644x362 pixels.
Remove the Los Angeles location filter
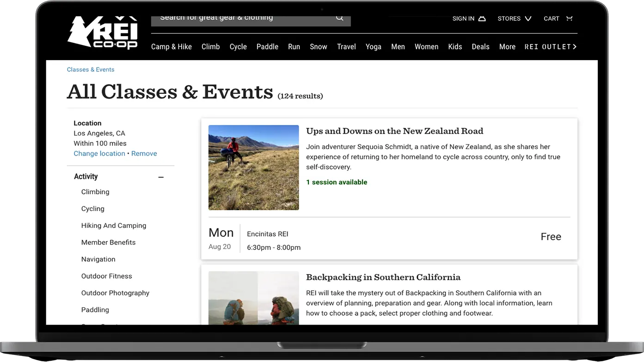(144, 154)
